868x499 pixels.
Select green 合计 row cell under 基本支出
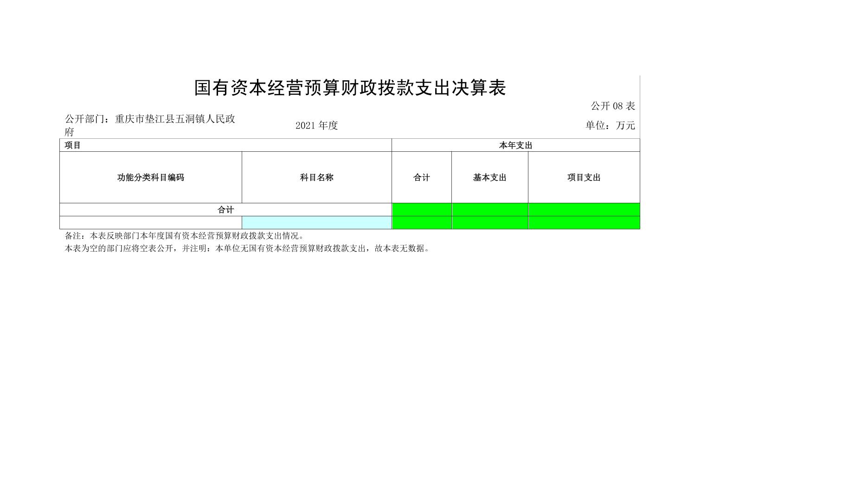pyautogui.click(x=489, y=210)
